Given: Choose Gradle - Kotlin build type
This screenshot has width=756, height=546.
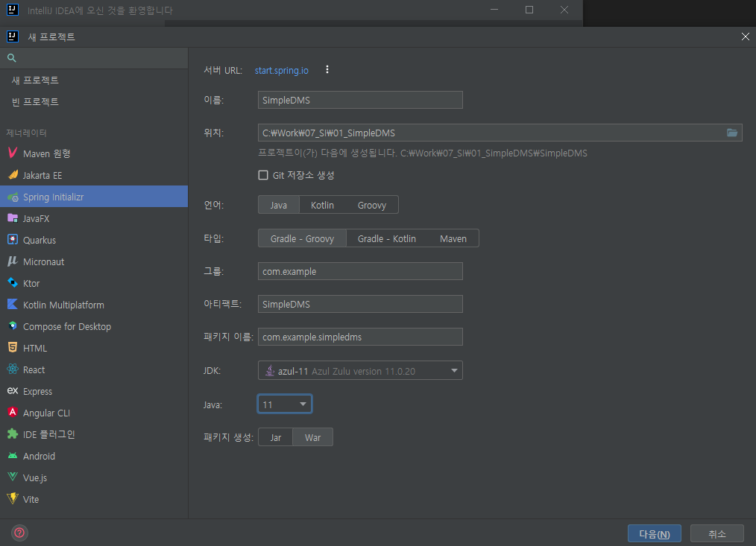Looking at the screenshot, I should 387,238.
